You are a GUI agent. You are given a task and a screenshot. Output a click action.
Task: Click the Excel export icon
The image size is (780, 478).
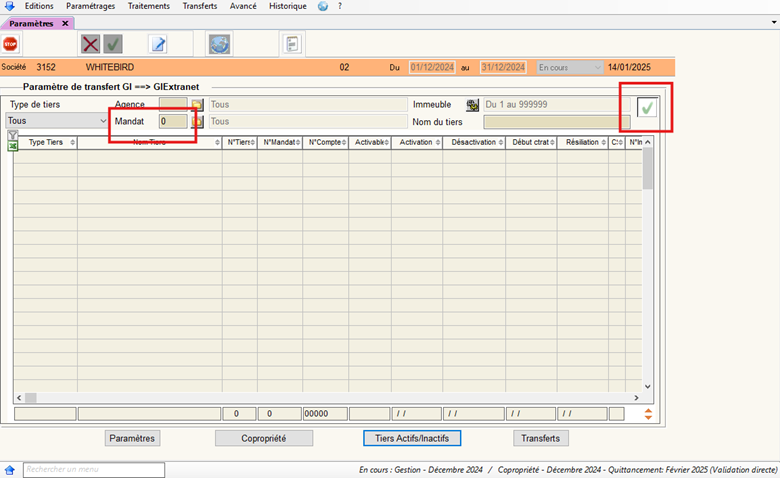pyautogui.click(x=13, y=147)
